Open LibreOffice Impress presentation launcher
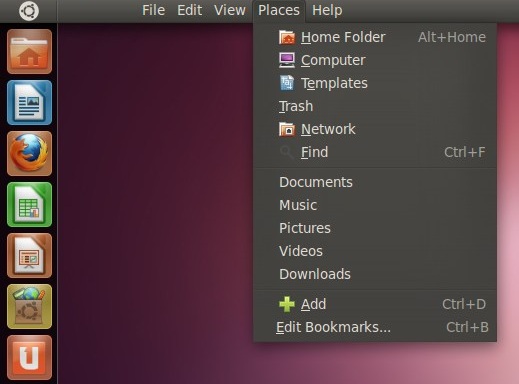 29,255
